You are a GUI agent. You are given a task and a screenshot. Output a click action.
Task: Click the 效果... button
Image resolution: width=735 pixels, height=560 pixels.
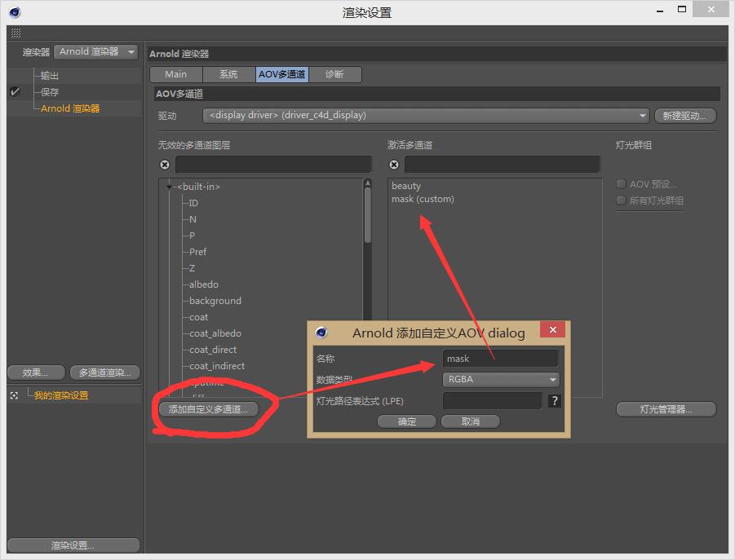(x=36, y=373)
